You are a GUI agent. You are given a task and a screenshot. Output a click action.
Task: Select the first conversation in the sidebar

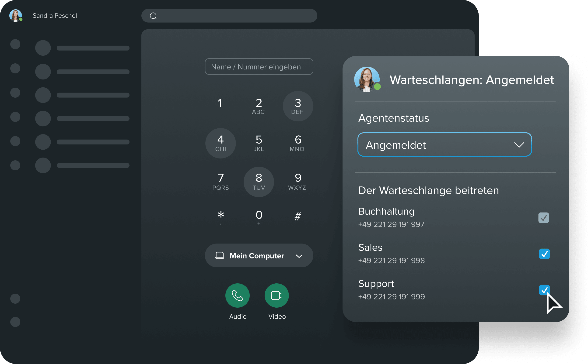pyautogui.click(x=72, y=48)
